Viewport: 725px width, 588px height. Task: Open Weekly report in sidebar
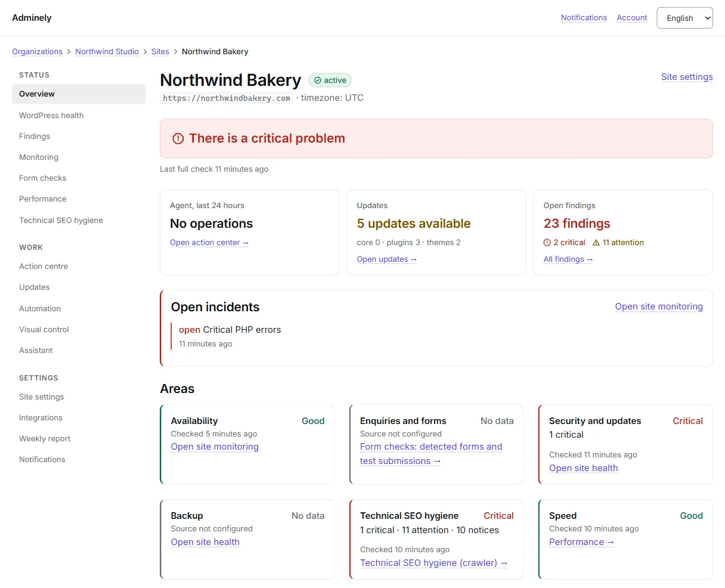tap(79, 439)
